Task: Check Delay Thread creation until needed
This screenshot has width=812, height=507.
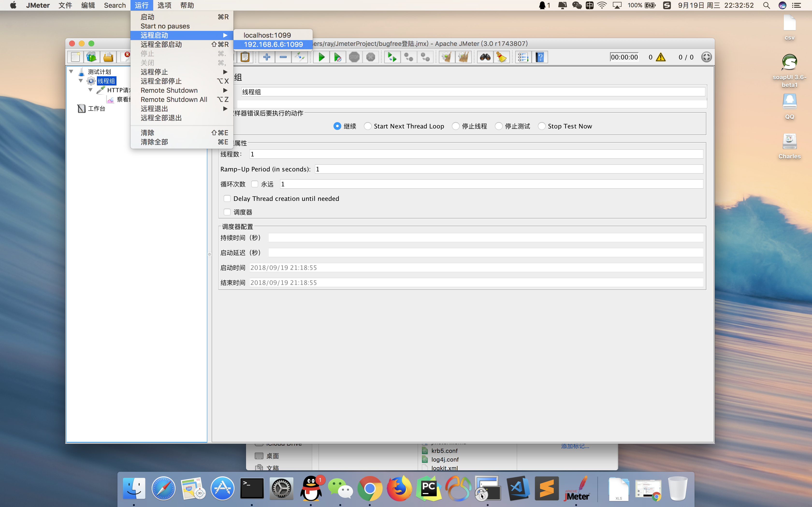Action: click(x=227, y=198)
